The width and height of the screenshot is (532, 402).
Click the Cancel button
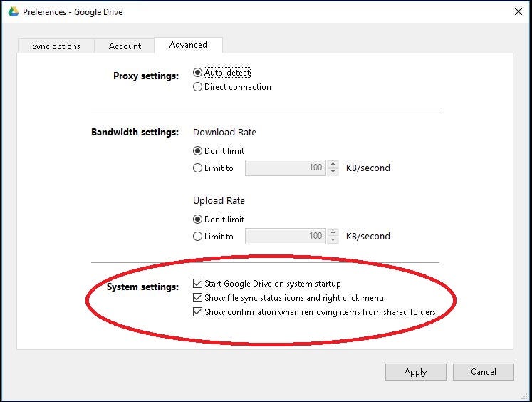click(484, 372)
